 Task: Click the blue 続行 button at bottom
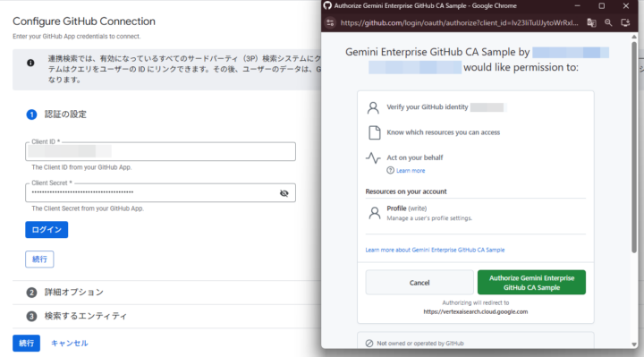pyautogui.click(x=26, y=343)
